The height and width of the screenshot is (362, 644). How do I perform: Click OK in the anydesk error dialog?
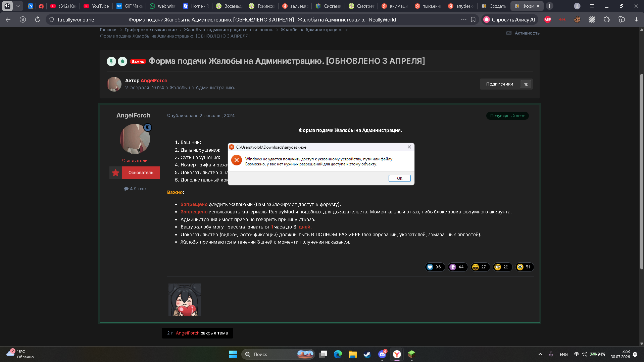pos(399,178)
